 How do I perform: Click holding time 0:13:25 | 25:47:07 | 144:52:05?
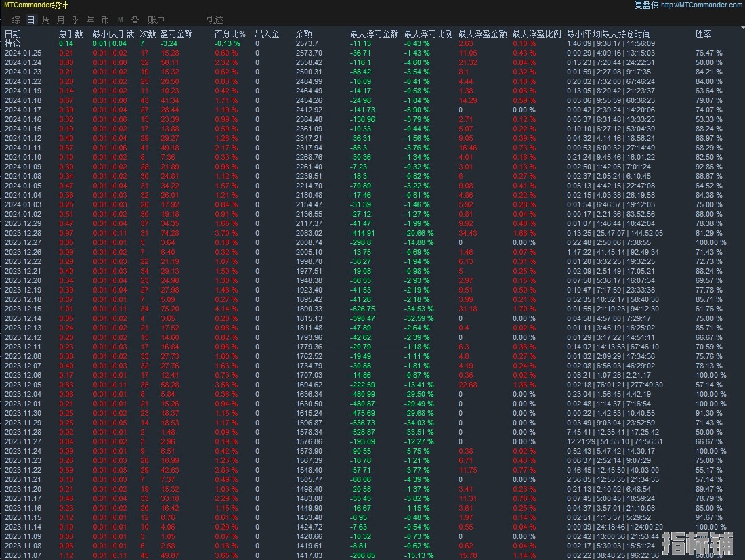[615, 233]
